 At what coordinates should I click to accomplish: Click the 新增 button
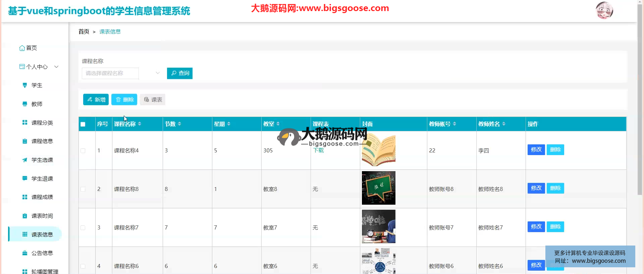(x=96, y=99)
